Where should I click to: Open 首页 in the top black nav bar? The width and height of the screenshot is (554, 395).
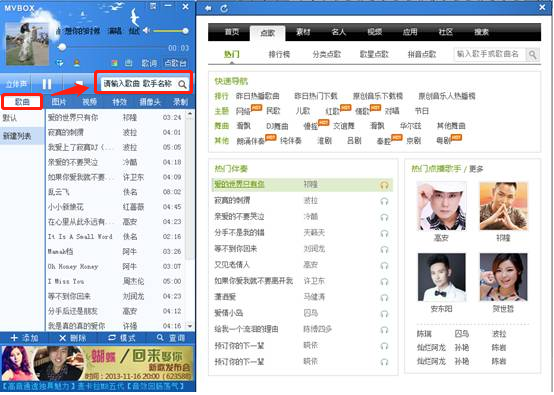pyautogui.click(x=232, y=32)
